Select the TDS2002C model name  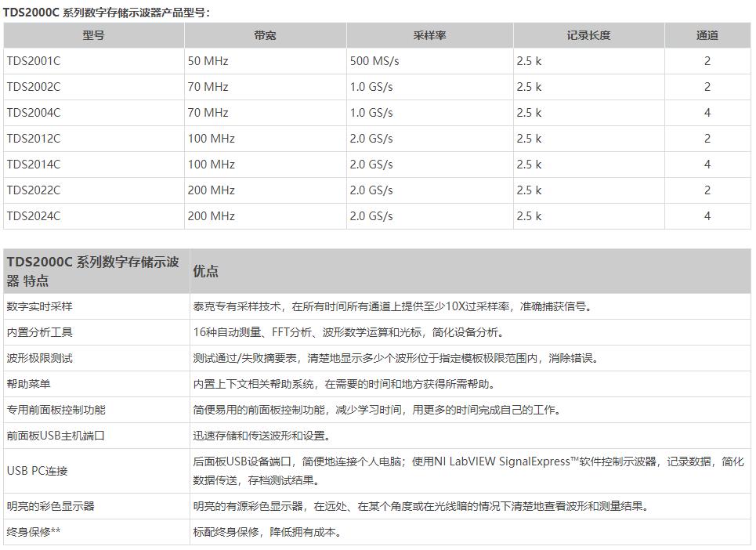(x=34, y=87)
